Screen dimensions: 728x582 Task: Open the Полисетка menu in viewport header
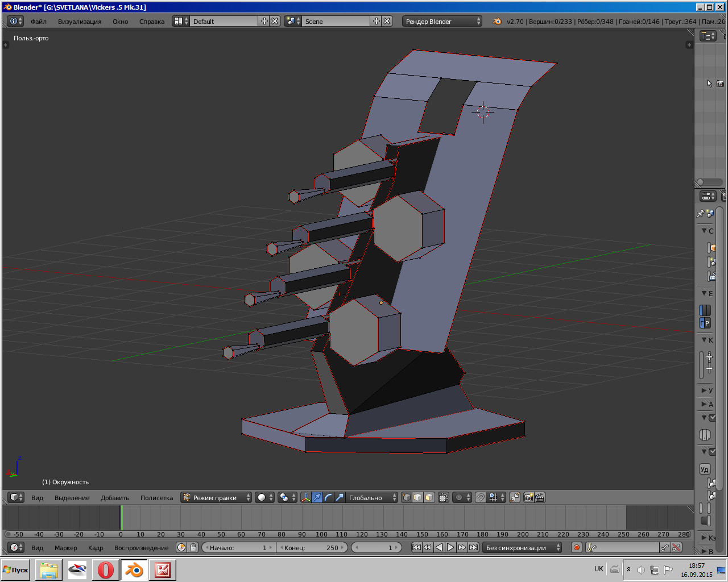156,498
